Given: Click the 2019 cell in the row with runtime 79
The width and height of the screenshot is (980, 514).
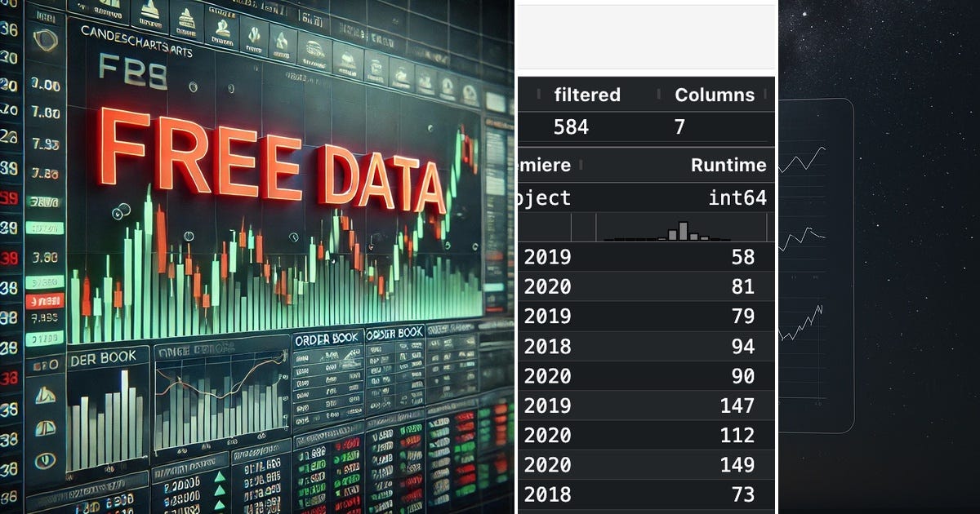Looking at the screenshot, I should click(547, 317).
